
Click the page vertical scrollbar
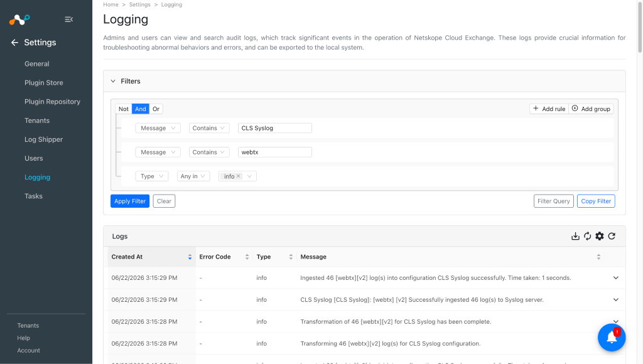(640, 26)
